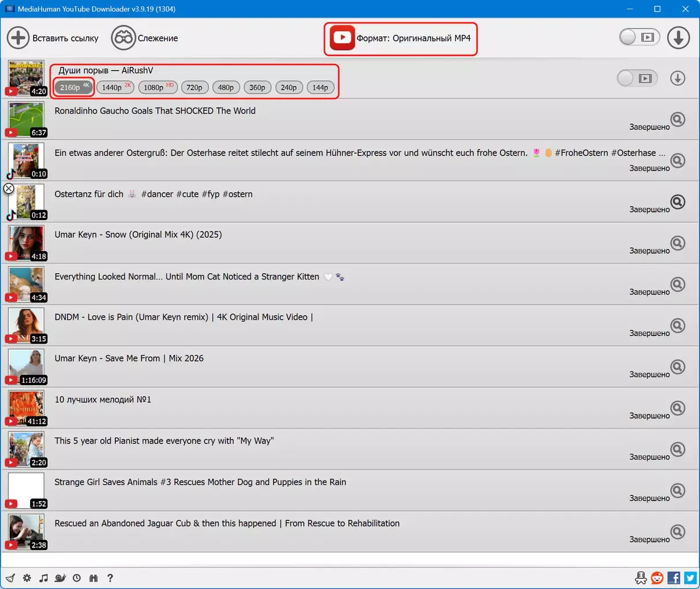This screenshot has width=700, height=589.
Task: Toggle the global video mode switch in toolbar
Action: (x=638, y=38)
